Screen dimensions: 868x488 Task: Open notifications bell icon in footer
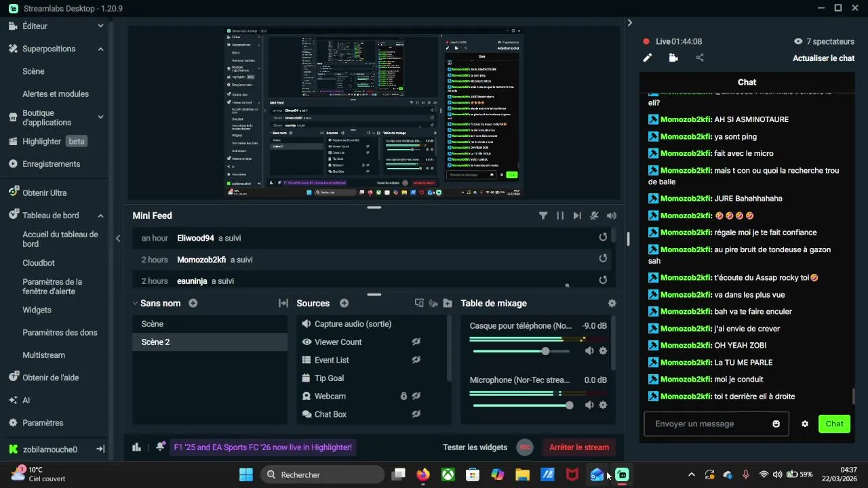tap(160, 447)
